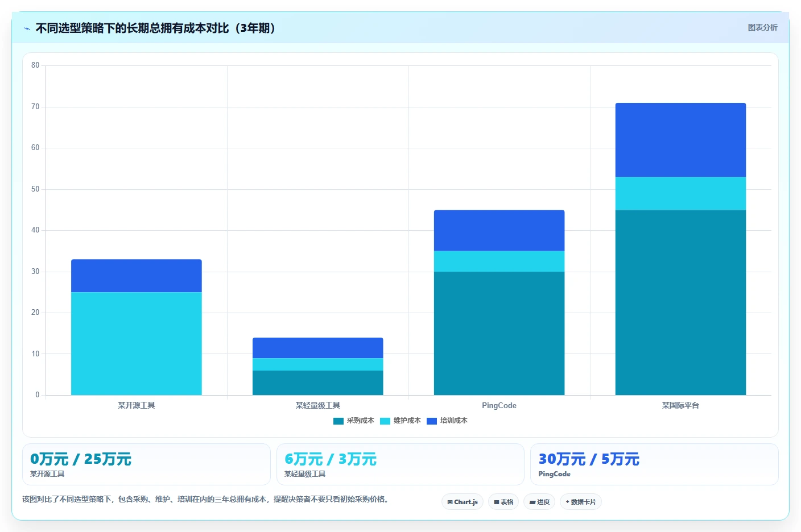Click the PingCode training cost bar segment
This screenshot has width=801, height=532.
[499, 230]
